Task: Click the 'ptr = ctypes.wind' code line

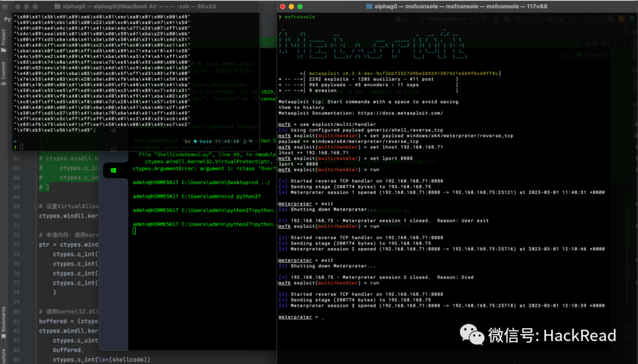Action: [x=69, y=245]
